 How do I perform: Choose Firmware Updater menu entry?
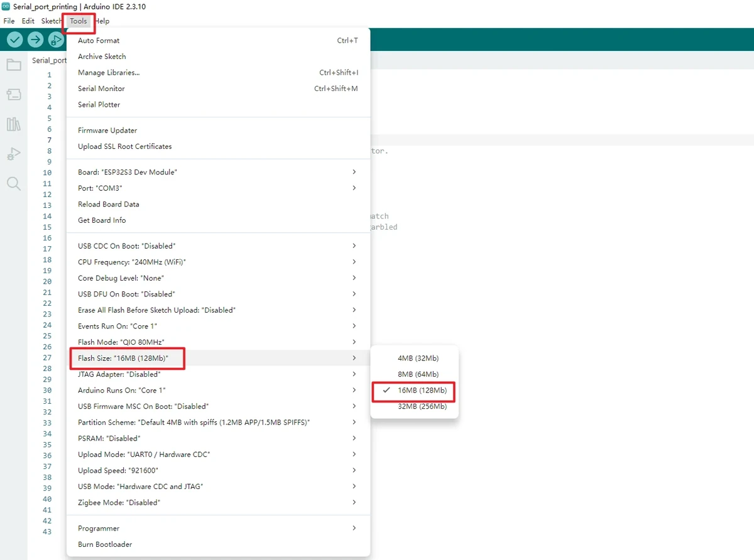pyautogui.click(x=219, y=131)
